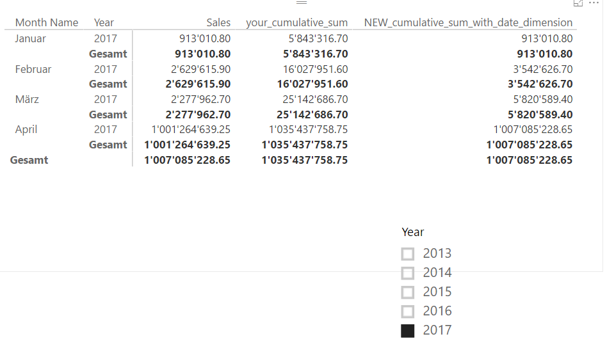
Task: Click non-bold value 1'035'437'758.75 in April 2017 row
Action: pyautogui.click(x=309, y=130)
